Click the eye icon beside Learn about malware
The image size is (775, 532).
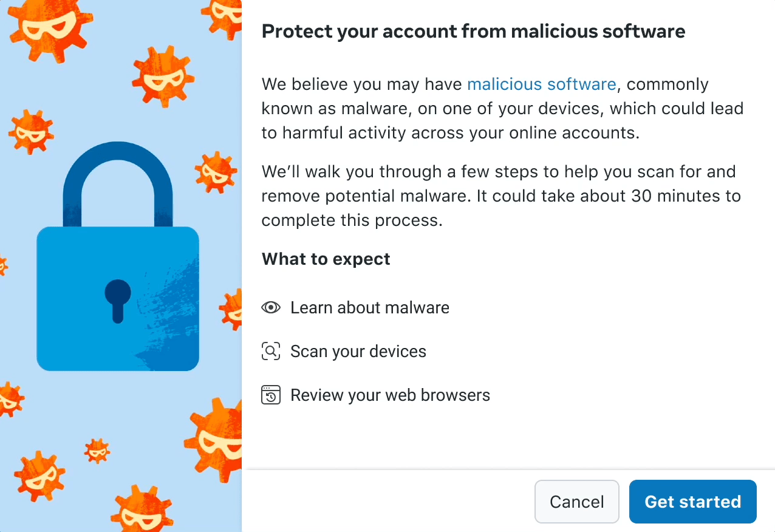271,307
